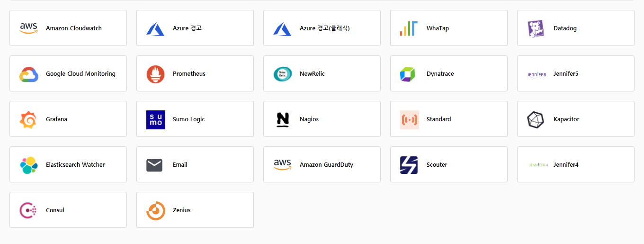Viewport: 644px width, 244px height.
Task: Select the Google Cloud Monitoring integration card
Action: [x=68, y=73]
